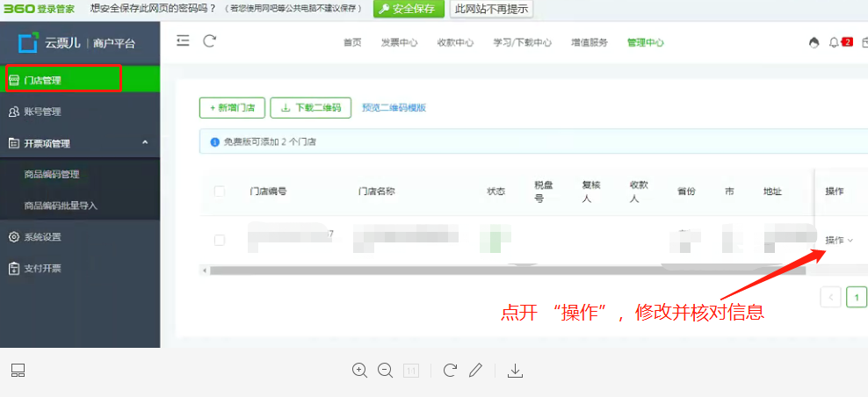Toggle the select-all checkbox in table header
The width and height of the screenshot is (868, 397).
(x=220, y=191)
